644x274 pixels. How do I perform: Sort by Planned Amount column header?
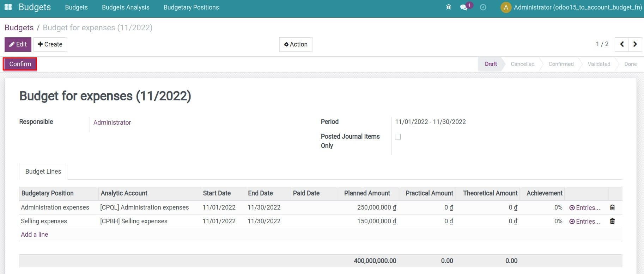point(367,193)
